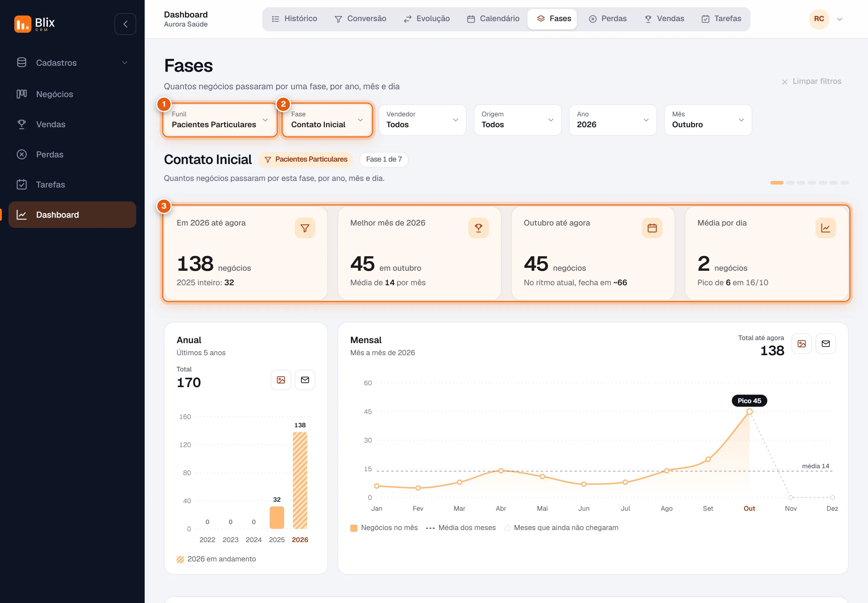
Task: Jump to second phase pagination dot
Action: pos(790,183)
